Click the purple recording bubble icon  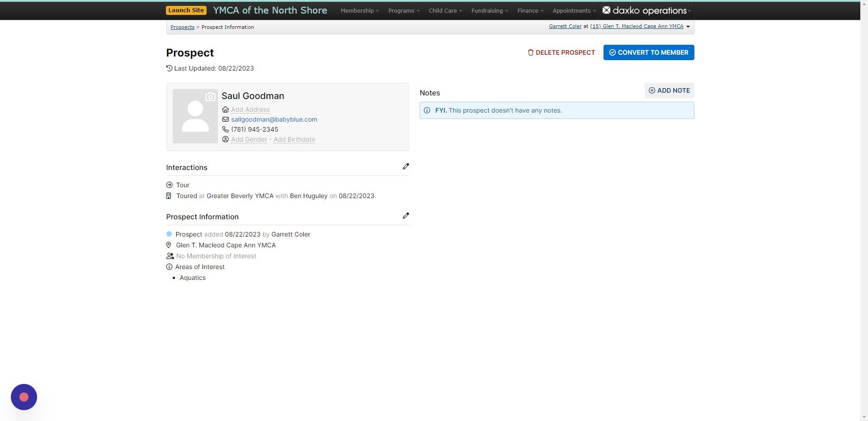[x=24, y=397]
